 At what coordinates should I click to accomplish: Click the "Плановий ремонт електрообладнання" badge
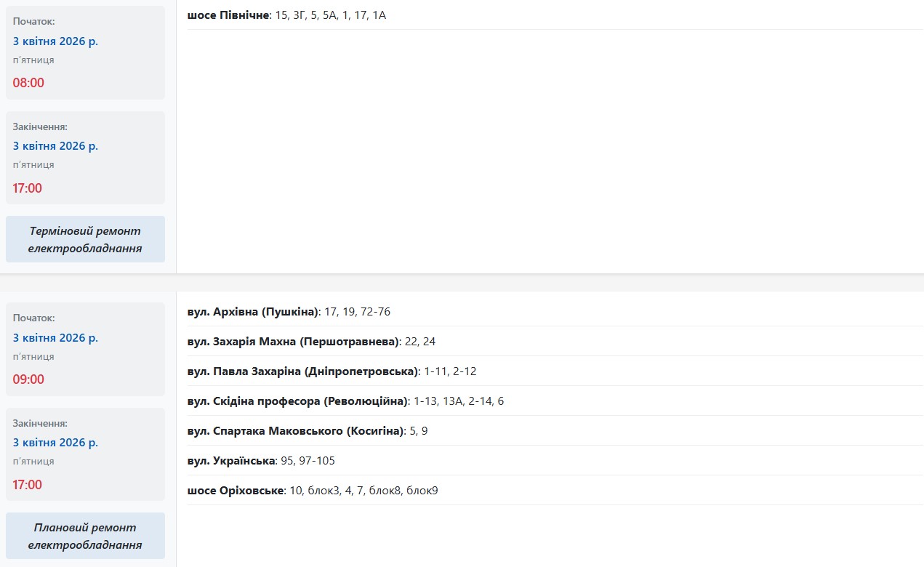click(85, 536)
